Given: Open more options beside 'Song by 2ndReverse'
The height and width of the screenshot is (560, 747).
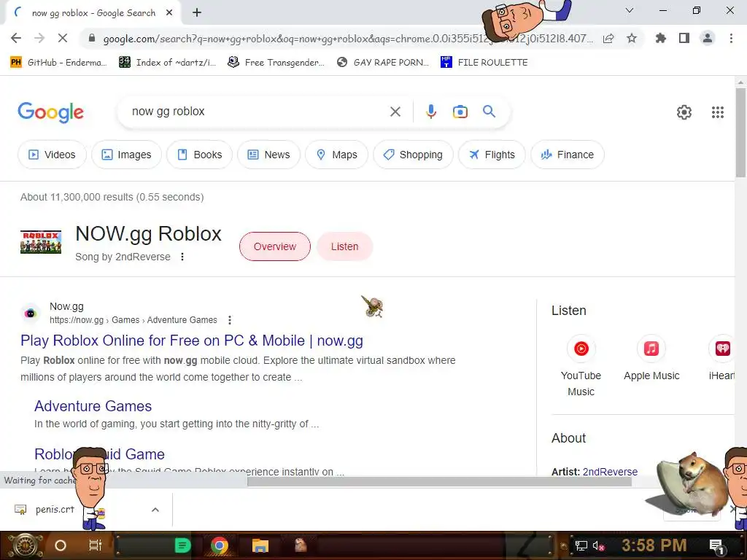Looking at the screenshot, I should pos(182,257).
